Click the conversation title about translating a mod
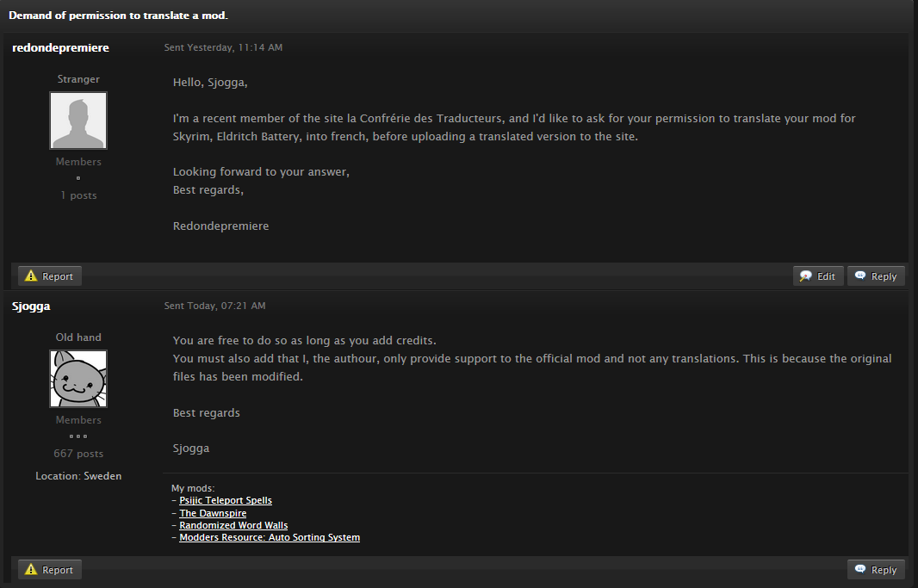The image size is (918, 588). tap(118, 16)
